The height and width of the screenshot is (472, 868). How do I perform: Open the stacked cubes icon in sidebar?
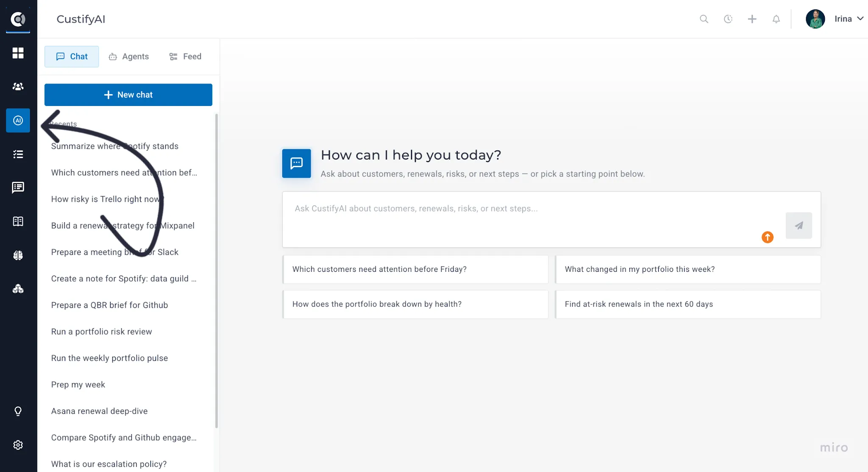point(18,289)
